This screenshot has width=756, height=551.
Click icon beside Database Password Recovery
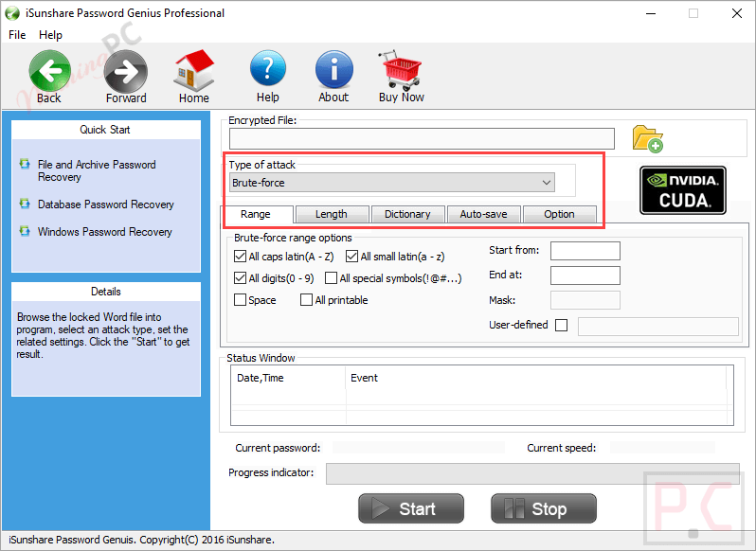pyautogui.click(x=25, y=204)
